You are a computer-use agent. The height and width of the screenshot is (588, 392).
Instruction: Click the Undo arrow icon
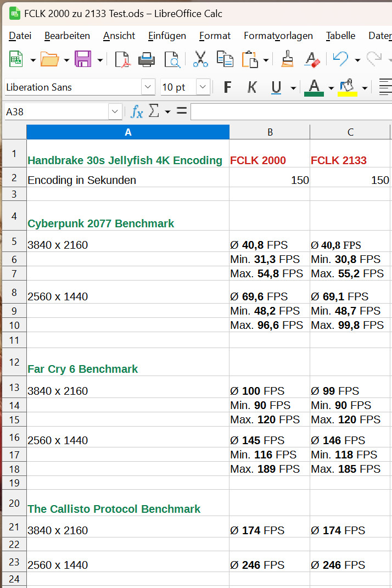click(340, 59)
